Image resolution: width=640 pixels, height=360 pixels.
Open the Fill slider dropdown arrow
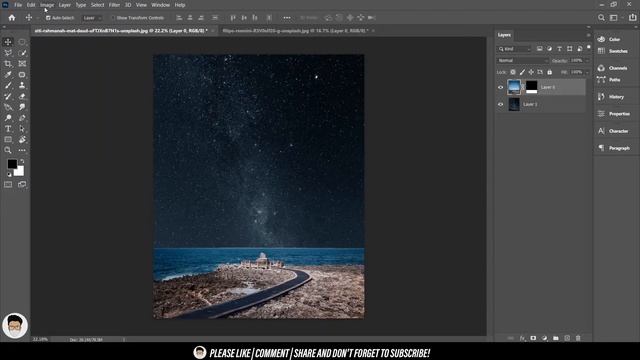587,72
